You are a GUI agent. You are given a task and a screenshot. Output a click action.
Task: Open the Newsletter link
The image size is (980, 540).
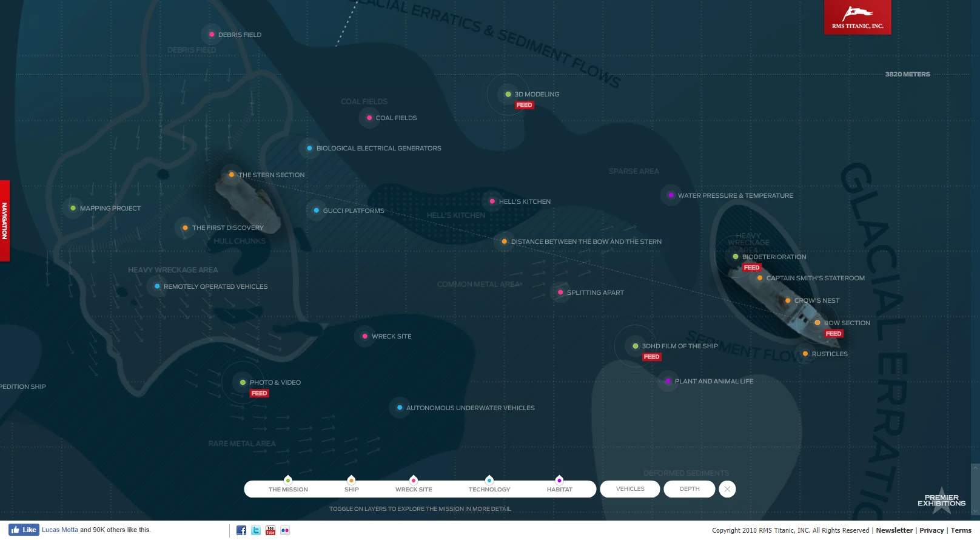click(x=894, y=530)
